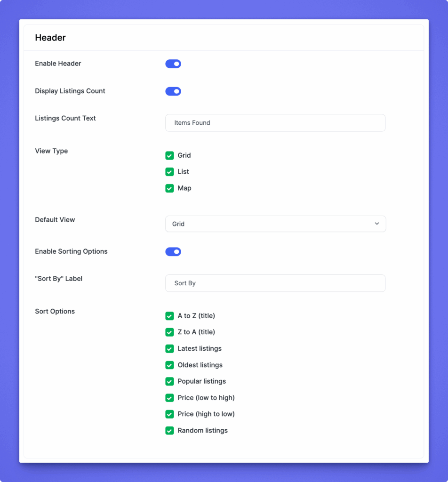Open the Default View dropdown

tap(275, 224)
